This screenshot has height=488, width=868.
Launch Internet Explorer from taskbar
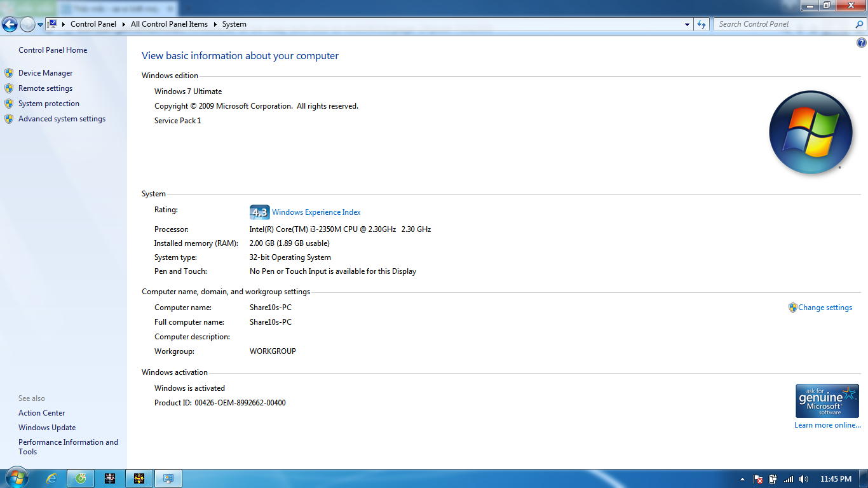(51, 478)
